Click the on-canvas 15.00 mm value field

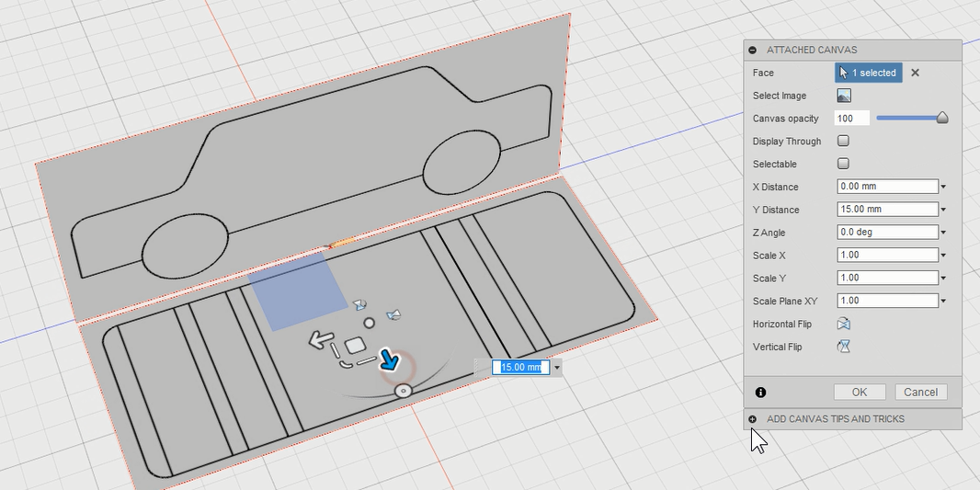[x=520, y=367]
